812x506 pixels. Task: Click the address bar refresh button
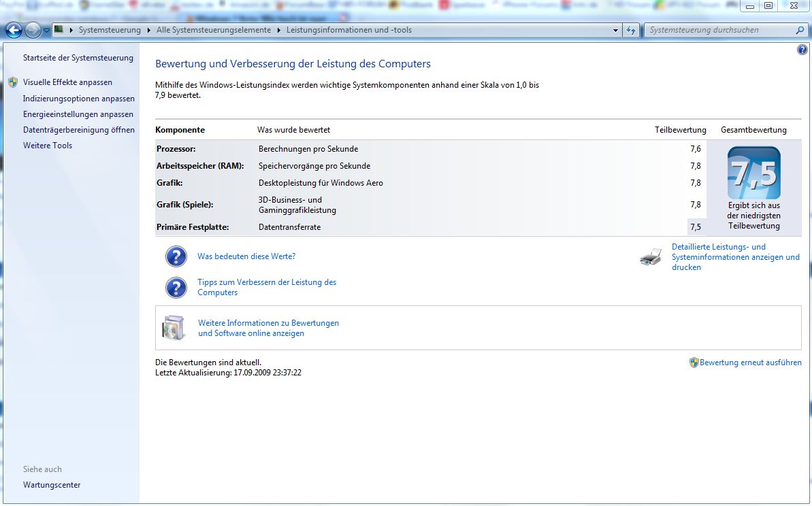[630, 30]
